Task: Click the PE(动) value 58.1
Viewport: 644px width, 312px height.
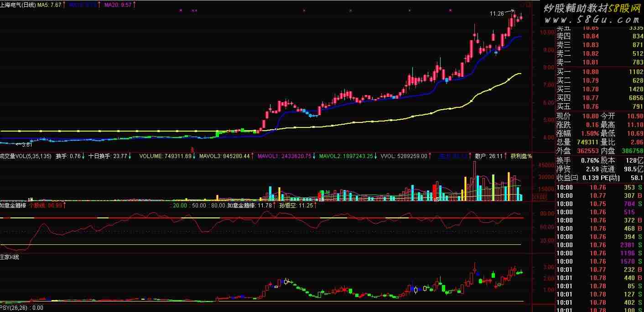Action: [x=636, y=178]
